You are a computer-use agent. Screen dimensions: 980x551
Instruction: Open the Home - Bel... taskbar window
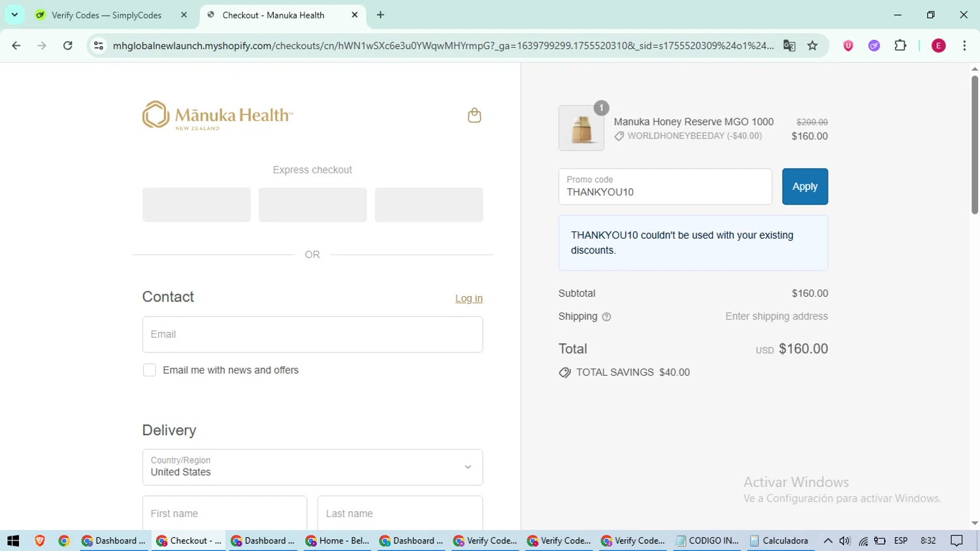pos(337,541)
